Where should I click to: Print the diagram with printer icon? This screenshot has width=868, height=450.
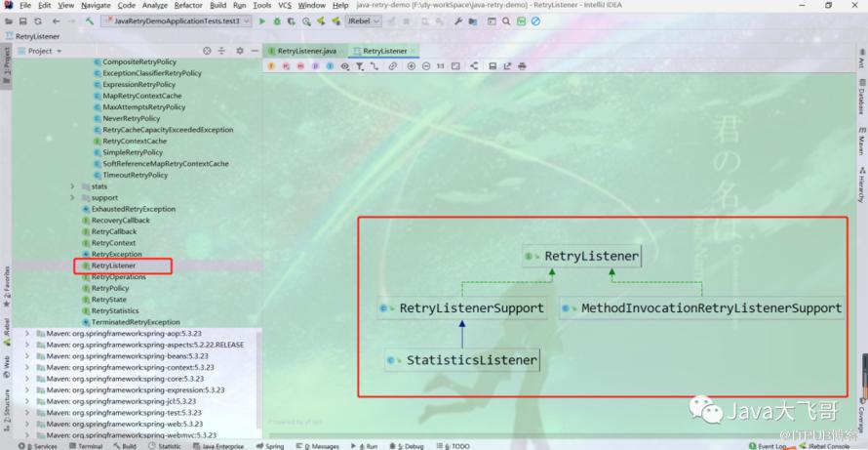(x=523, y=66)
